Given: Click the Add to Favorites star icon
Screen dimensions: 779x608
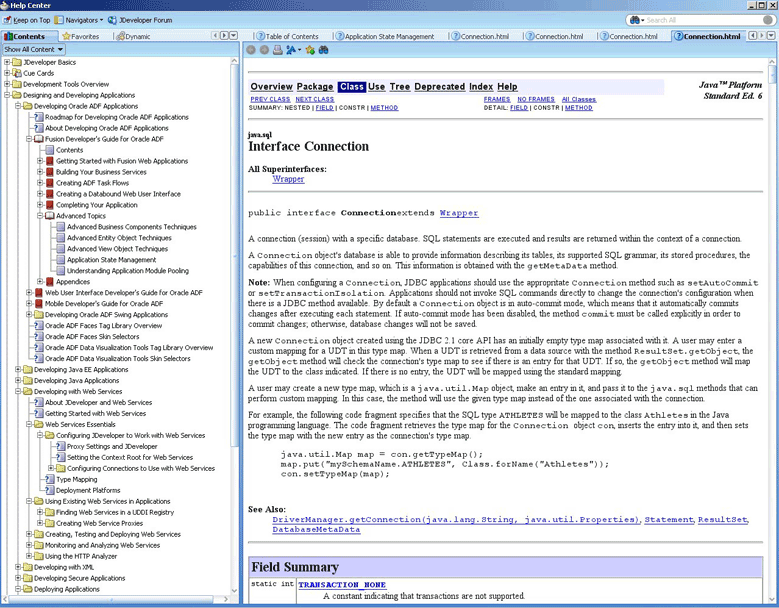Looking at the screenshot, I should coord(311,49).
